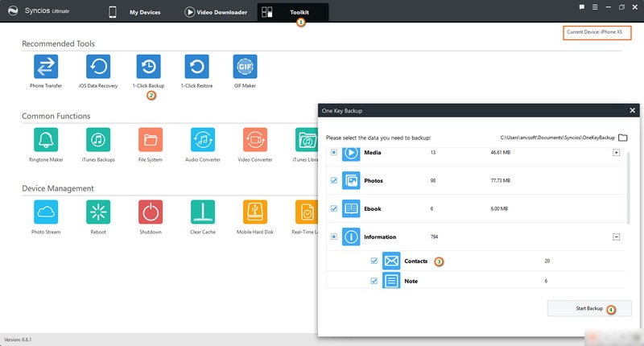Click the Contacts row label
The width and height of the screenshot is (644, 346).
pos(415,261)
